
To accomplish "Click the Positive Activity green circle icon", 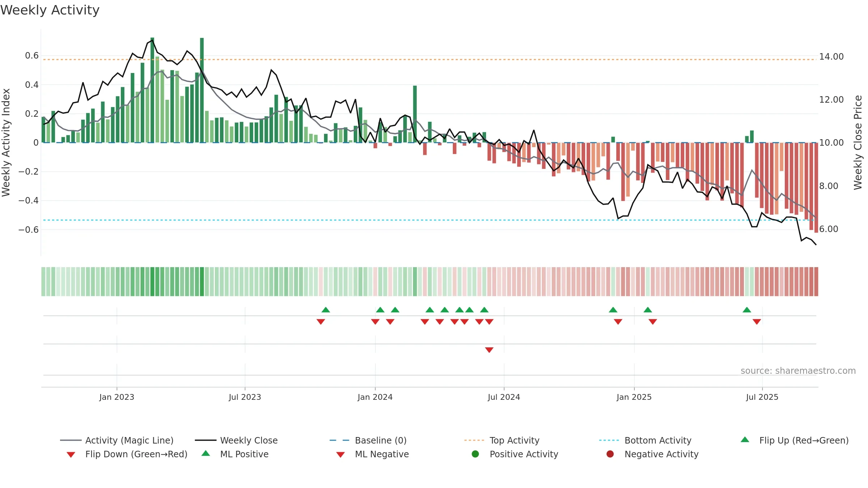I will click(475, 454).
